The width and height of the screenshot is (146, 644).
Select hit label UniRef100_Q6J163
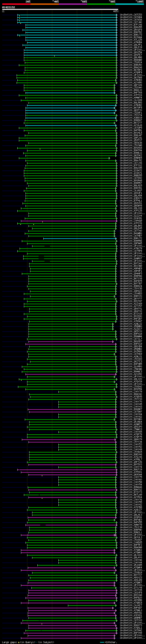(x=131, y=555)
